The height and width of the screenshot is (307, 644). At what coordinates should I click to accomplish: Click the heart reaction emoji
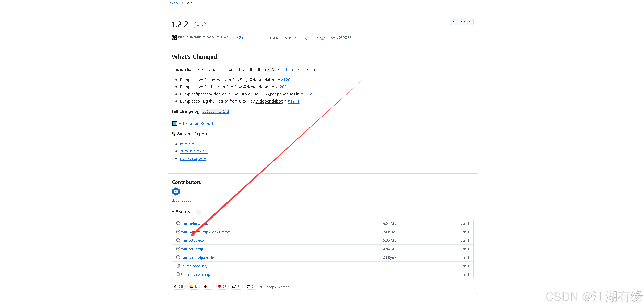click(x=220, y=287)
